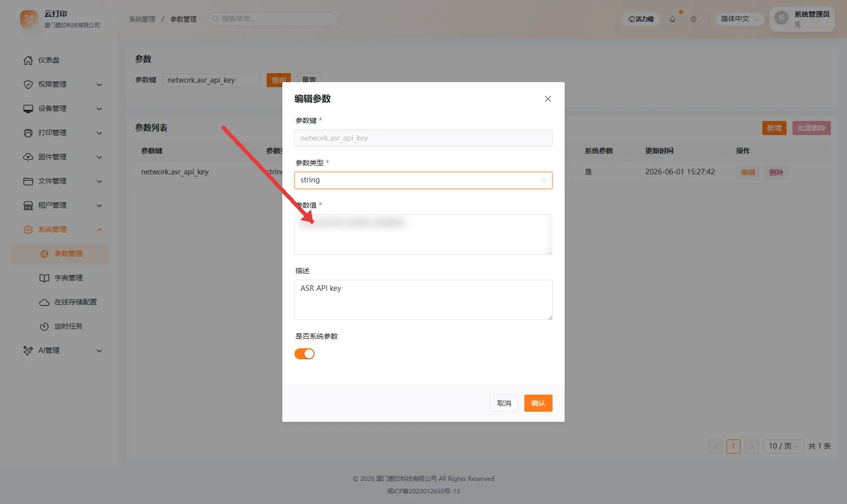Select the 参数管理 menu item
The image size is (847, 504).
tap(59, 254)
